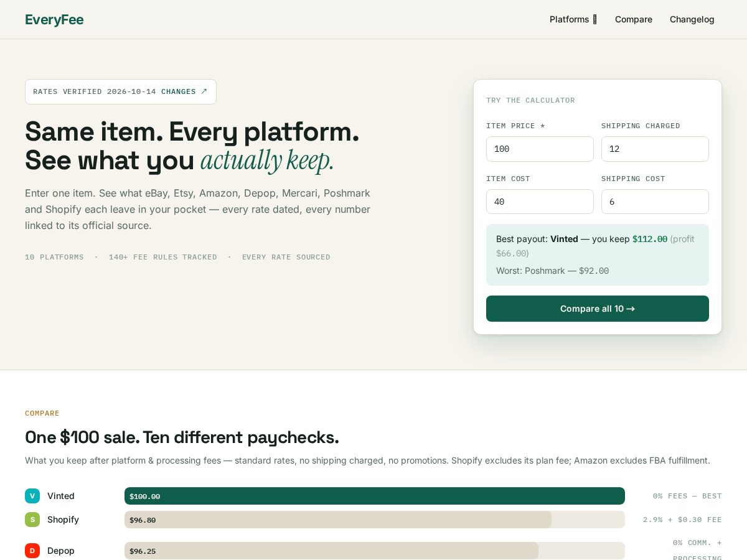Click the '140+ FEE RULES TRACKED' text
The image size is (747, 560).
163,257
